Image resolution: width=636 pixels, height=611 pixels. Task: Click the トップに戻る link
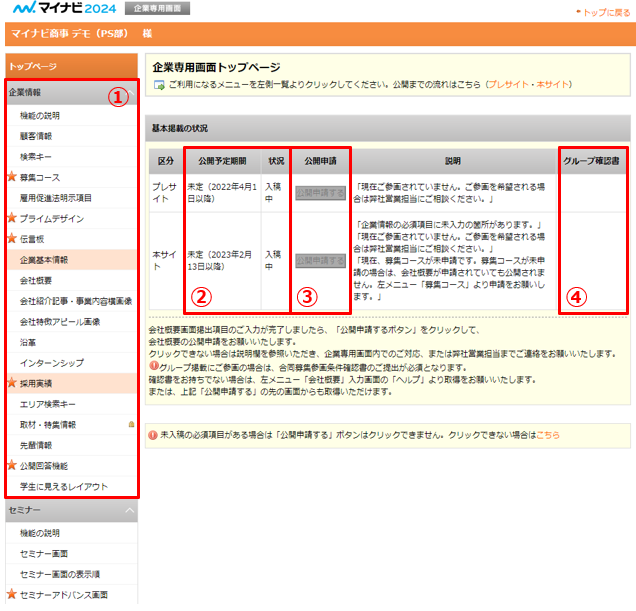click(606, 11)
